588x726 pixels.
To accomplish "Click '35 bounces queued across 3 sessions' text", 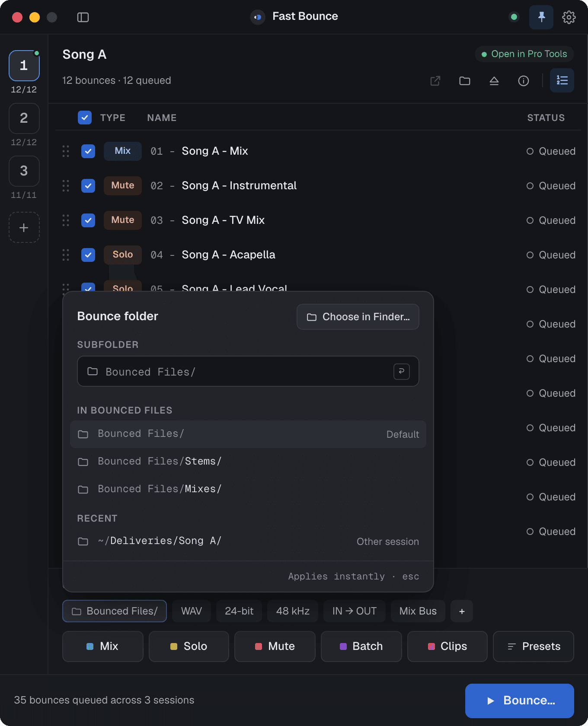I will 104,700.
